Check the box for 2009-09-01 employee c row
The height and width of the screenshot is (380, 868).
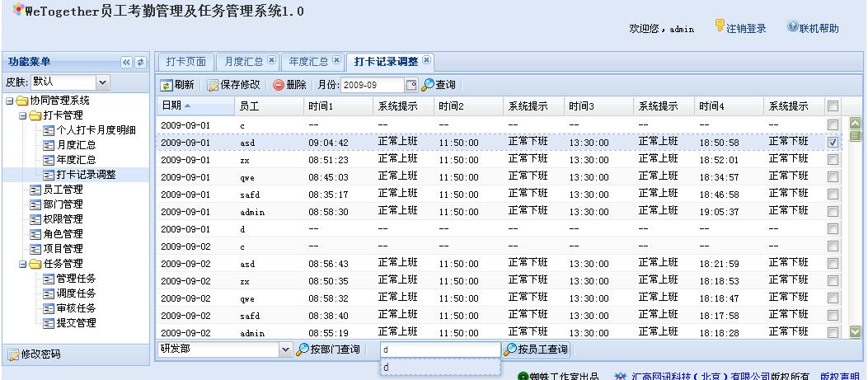pos(833,125)
